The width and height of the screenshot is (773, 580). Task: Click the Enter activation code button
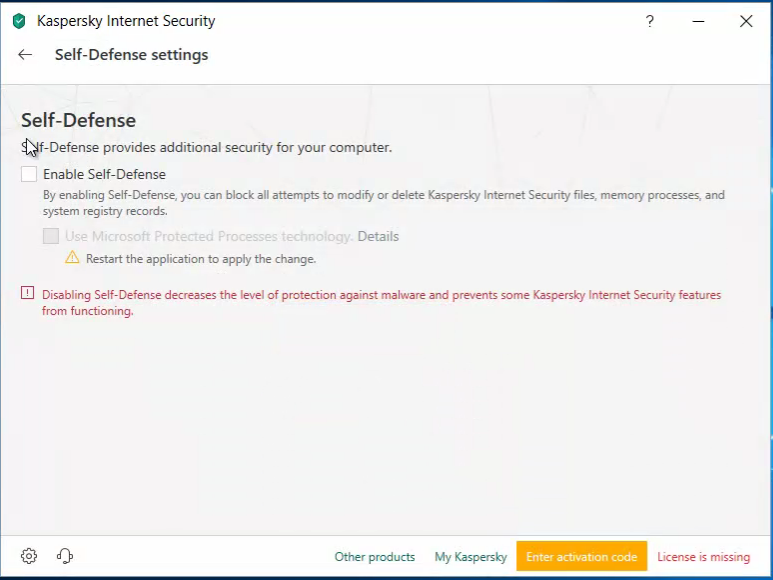click(582, 556)
